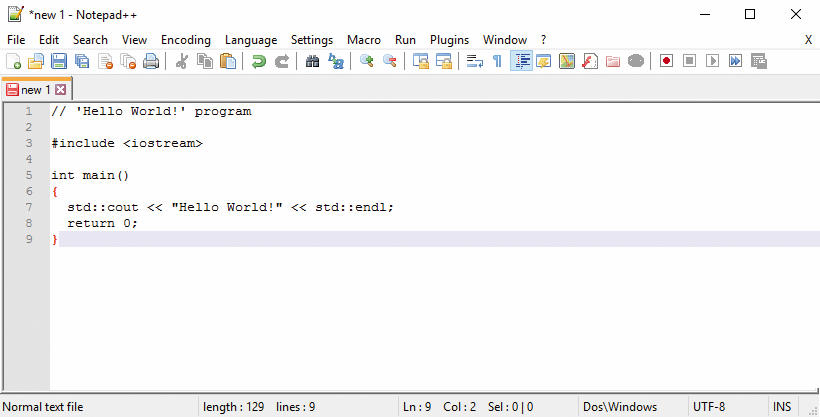Open the File menu

point(16,40)
